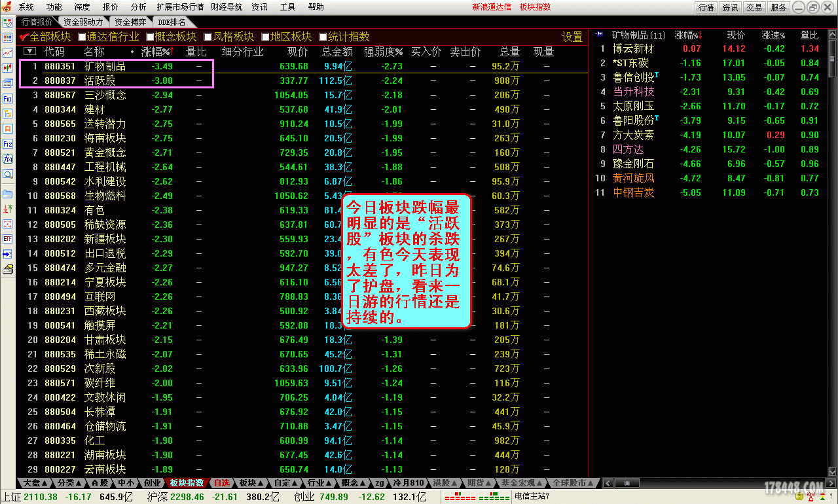Click the magnifier stock search sidebar icon
Image resolution: width=838 pixels, height=504 pixels.
pyautogui.click(x=8, y=174)
